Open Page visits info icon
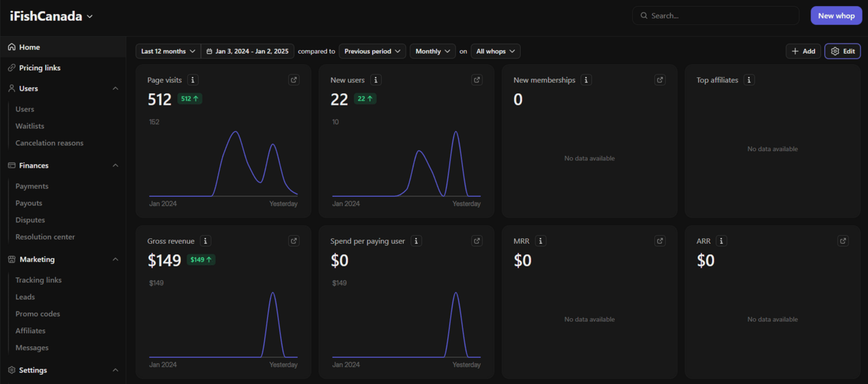868x384 pixels. coord(193,80)
